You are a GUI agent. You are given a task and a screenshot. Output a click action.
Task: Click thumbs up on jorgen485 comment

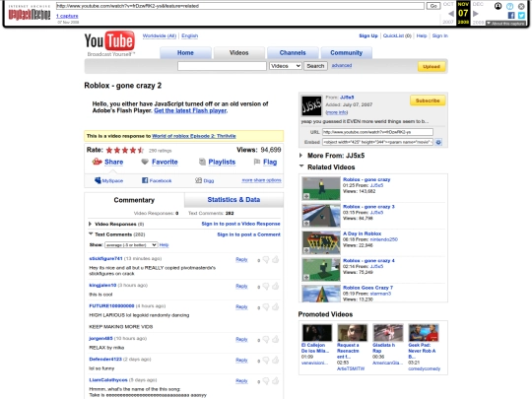(276, 339)
